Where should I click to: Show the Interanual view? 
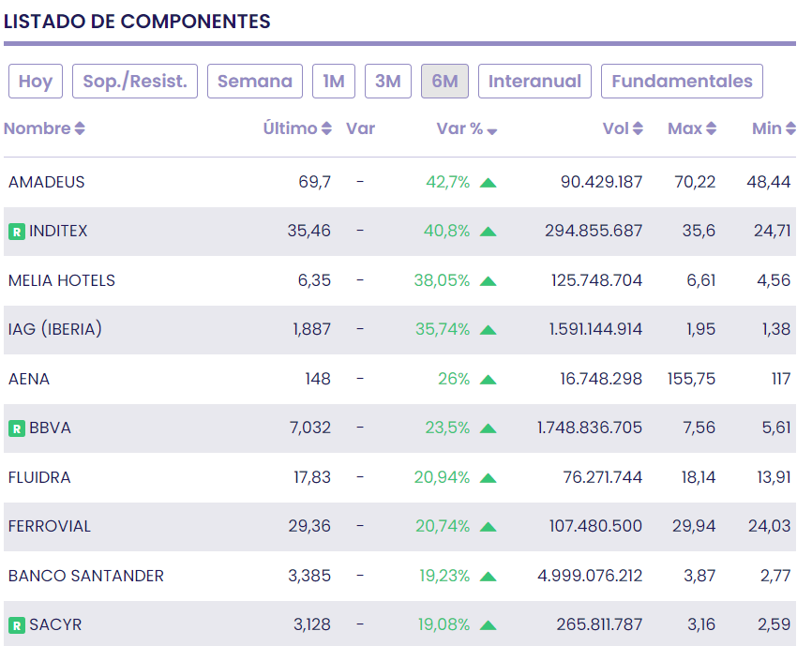point(534,82)
